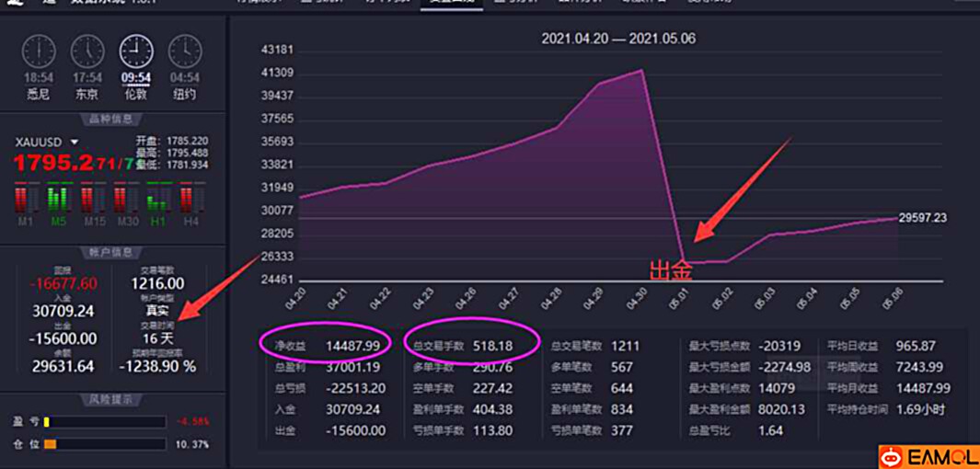Select the green M5 timeframe indicator
This screenshot has height=469, width=980.
[59, 198]
